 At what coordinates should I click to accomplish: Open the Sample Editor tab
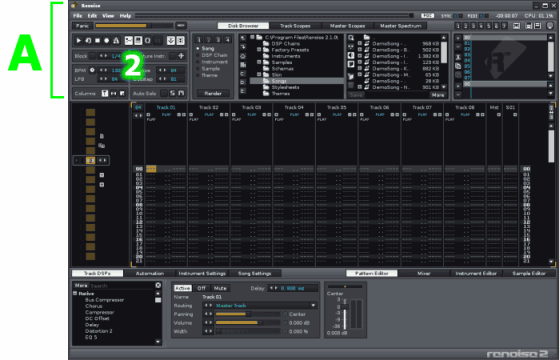tap(529, 273)
